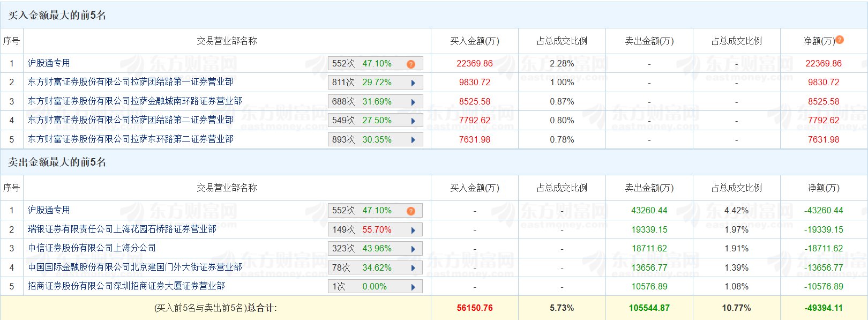Expand details arrow for 中信证券上海分公司
The image size is (868, 320).
413,249
